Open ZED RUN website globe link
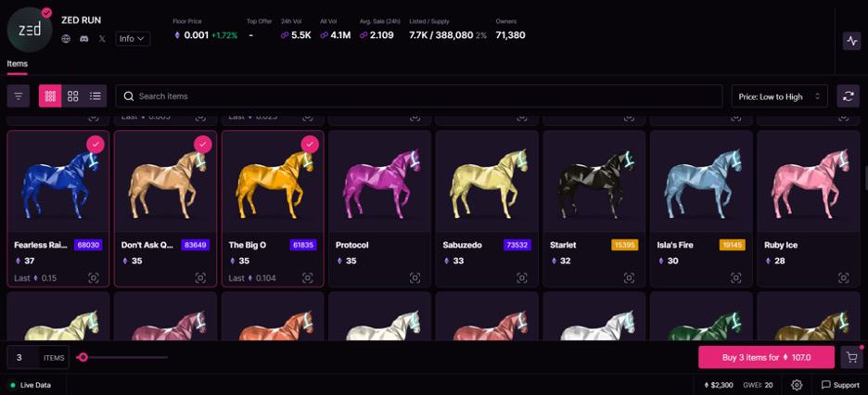 coord(66,39)
